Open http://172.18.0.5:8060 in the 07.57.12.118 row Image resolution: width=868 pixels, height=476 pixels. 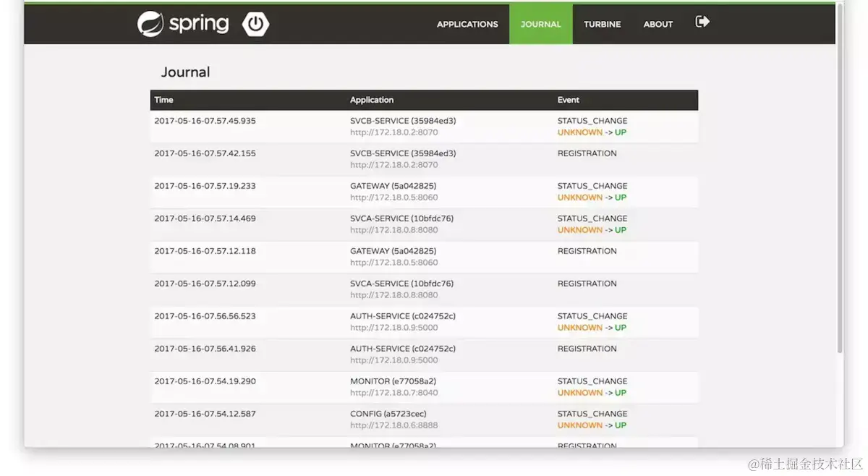[x=394, y=263]
